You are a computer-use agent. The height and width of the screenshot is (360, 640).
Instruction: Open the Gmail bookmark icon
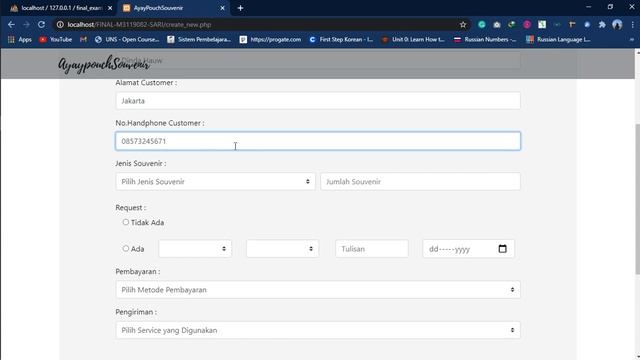(x=83, y=40)
